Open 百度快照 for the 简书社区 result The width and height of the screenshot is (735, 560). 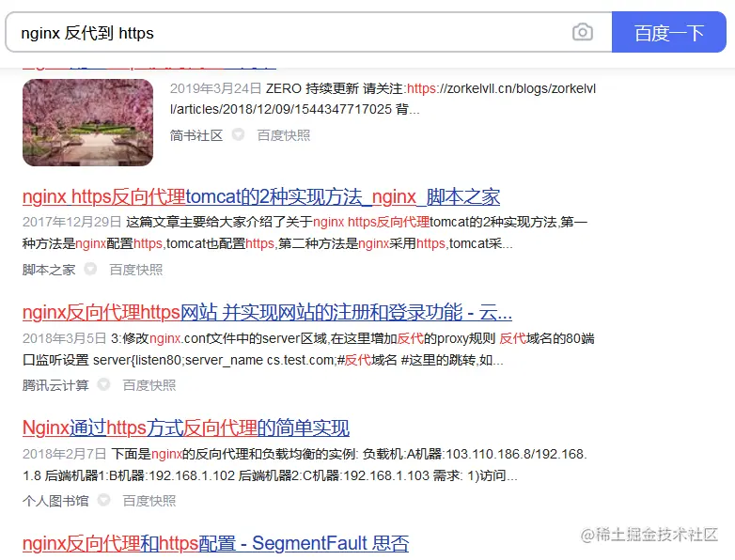(284, 135)
